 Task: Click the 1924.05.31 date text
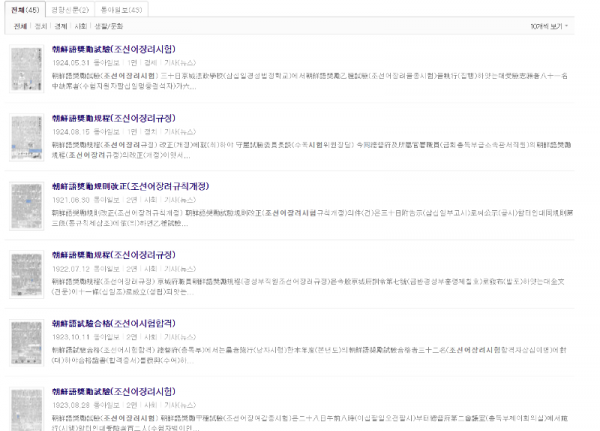coord(71,63)
